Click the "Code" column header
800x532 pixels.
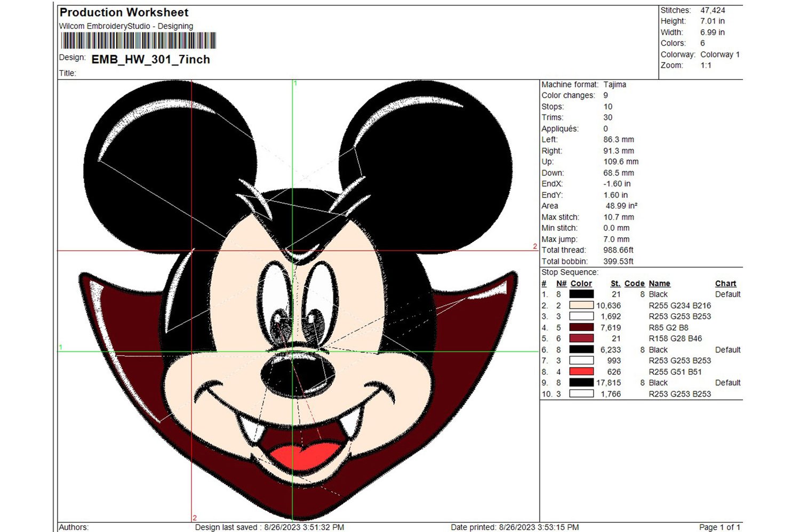tap(635, 284)
